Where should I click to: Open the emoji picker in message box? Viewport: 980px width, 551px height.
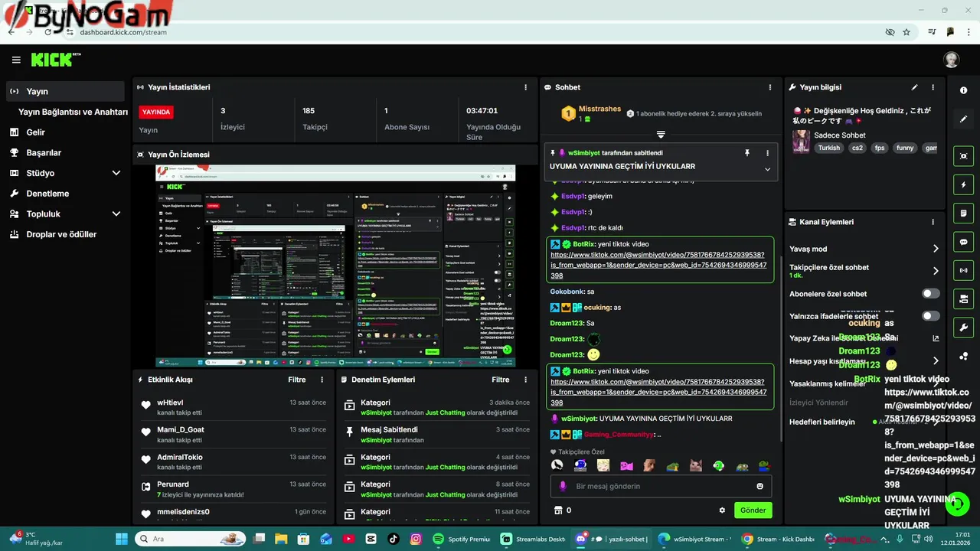point(759,486)
